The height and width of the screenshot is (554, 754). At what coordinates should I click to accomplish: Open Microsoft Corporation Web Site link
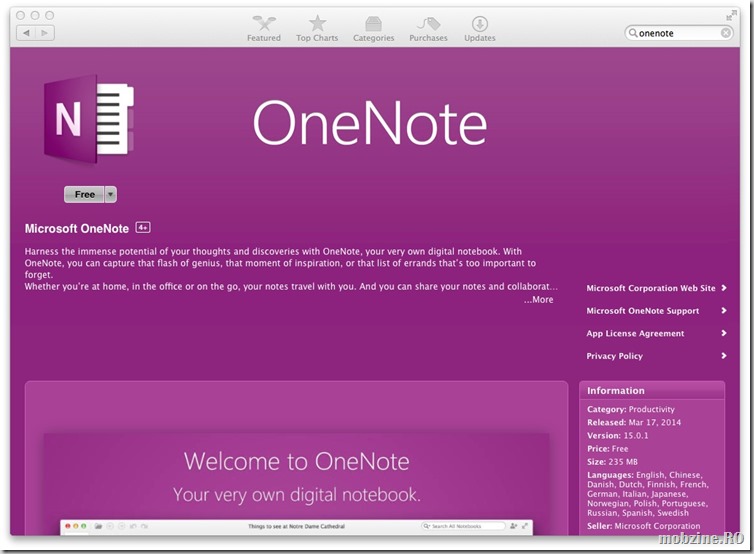click(651, 288)
